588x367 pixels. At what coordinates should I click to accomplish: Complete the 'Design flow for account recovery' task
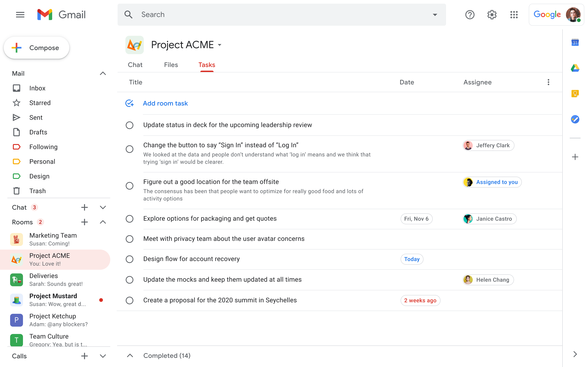click(x=130, y=259)
